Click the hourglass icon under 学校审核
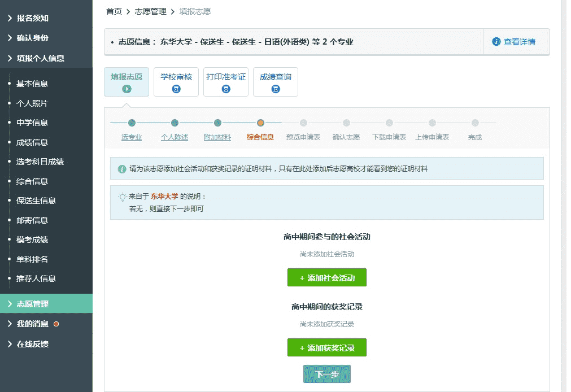Viewport: 571px width, 392px height. tap(176, 89)
